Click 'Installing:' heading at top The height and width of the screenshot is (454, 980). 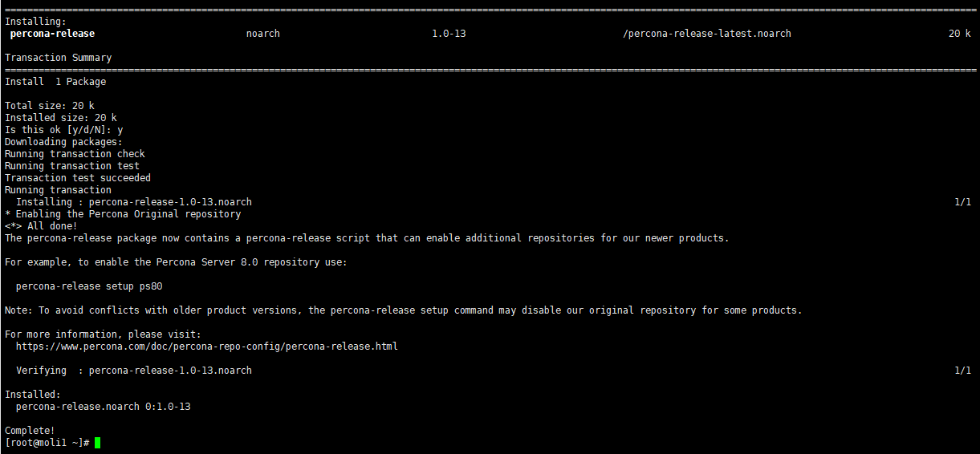pos(36,22)
